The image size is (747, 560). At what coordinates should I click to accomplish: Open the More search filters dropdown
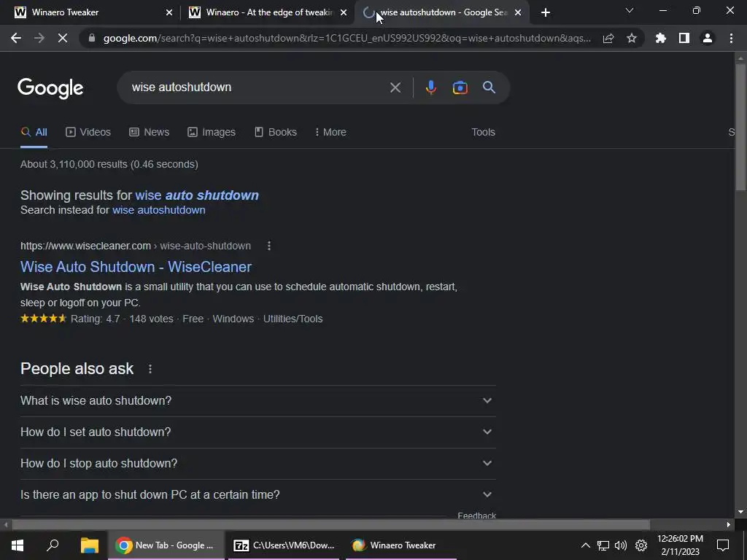click(330, 133)
